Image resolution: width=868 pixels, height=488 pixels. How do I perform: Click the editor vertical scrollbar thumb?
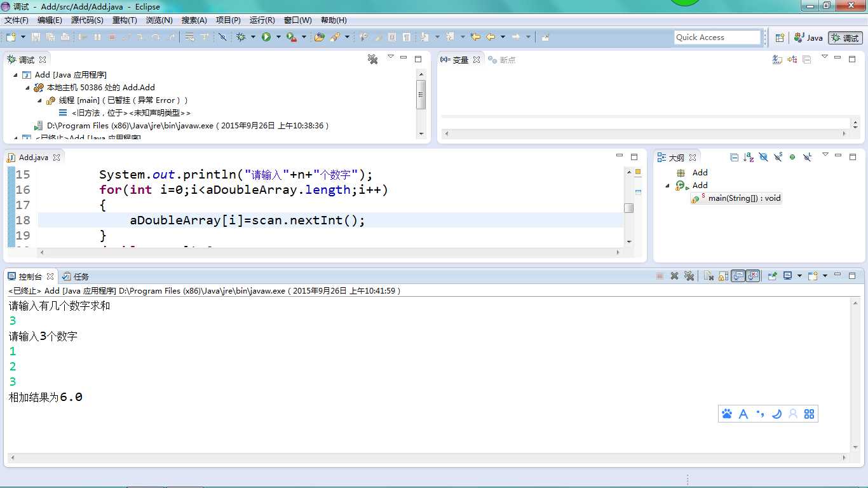[x=628, y=208]
